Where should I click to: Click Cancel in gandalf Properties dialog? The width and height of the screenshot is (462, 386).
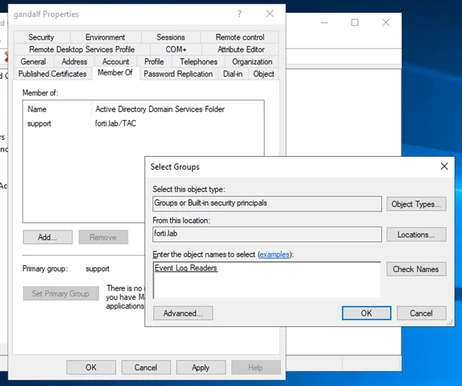point(146,367)
